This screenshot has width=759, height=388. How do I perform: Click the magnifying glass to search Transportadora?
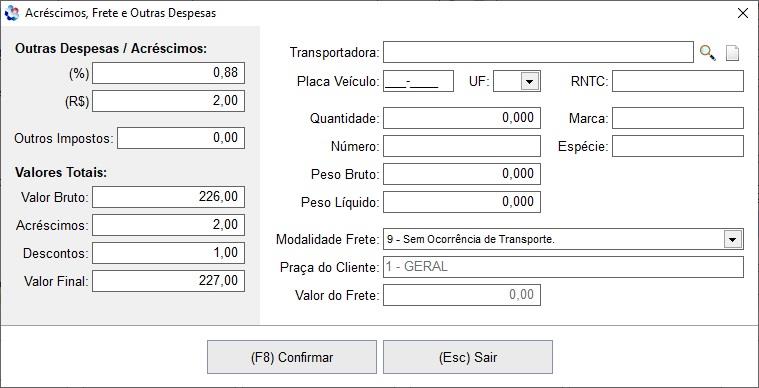pyautogui.click(x=708, y=52)
